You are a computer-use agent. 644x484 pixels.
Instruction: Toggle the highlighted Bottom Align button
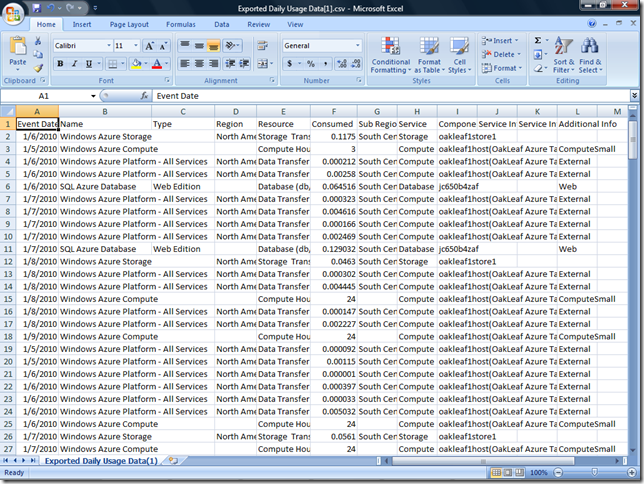pyautogui.click(x=213, y=45)
